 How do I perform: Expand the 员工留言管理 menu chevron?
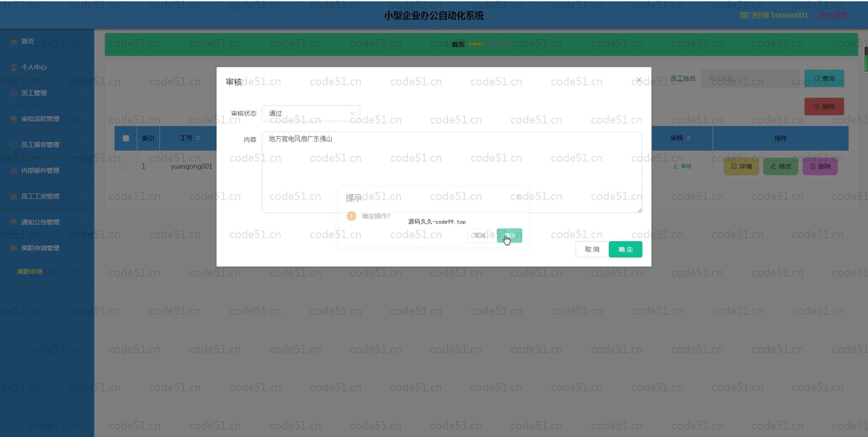83,144
